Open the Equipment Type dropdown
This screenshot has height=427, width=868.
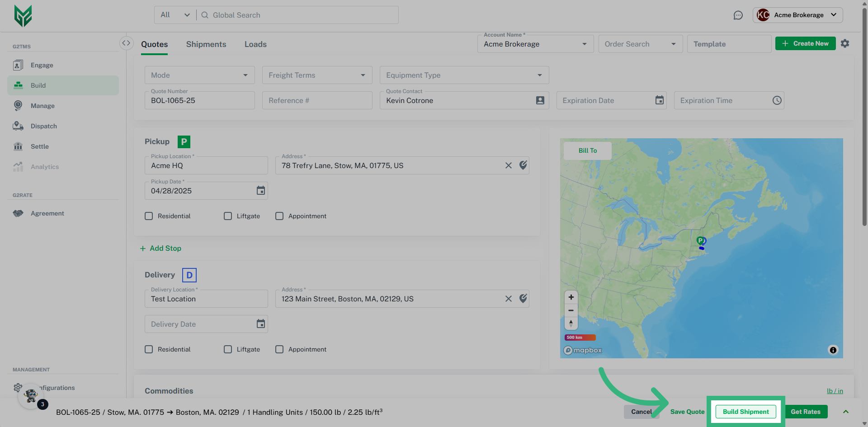[x=464, y=75]
